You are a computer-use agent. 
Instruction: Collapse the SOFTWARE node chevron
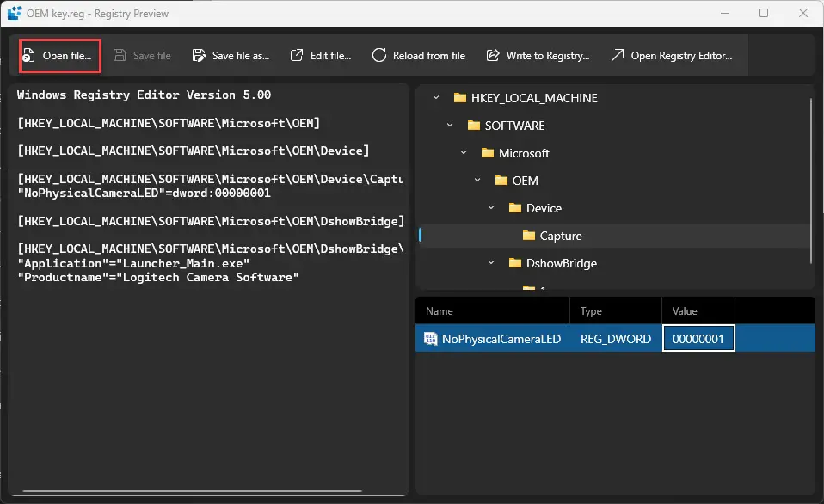point(450,126)
